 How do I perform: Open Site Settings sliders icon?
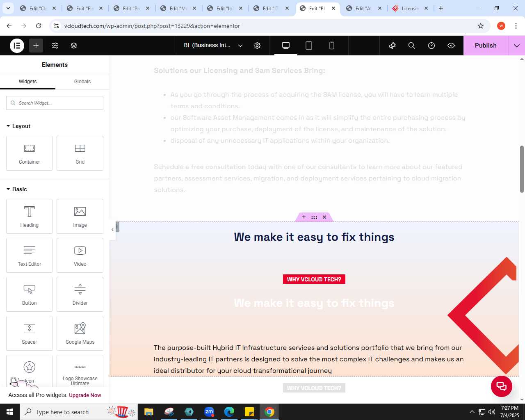pyautogui.click(x=55, y=46)
